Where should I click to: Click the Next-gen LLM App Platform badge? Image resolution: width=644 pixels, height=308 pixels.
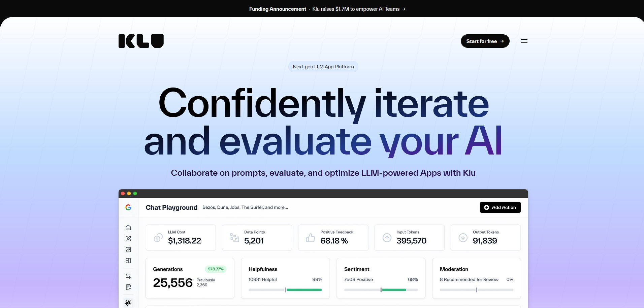click(x=323, y=67)
